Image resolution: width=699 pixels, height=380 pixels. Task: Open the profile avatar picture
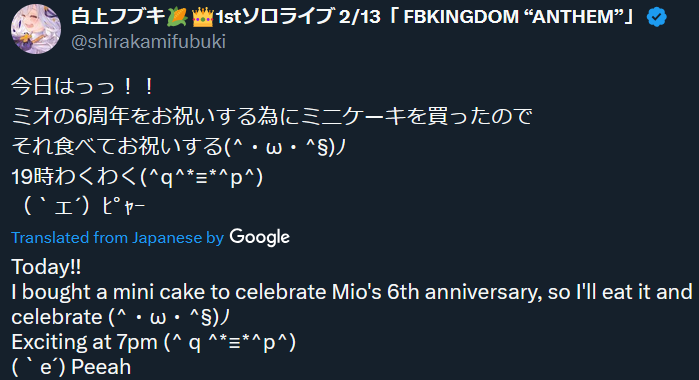tap(36, 29)
